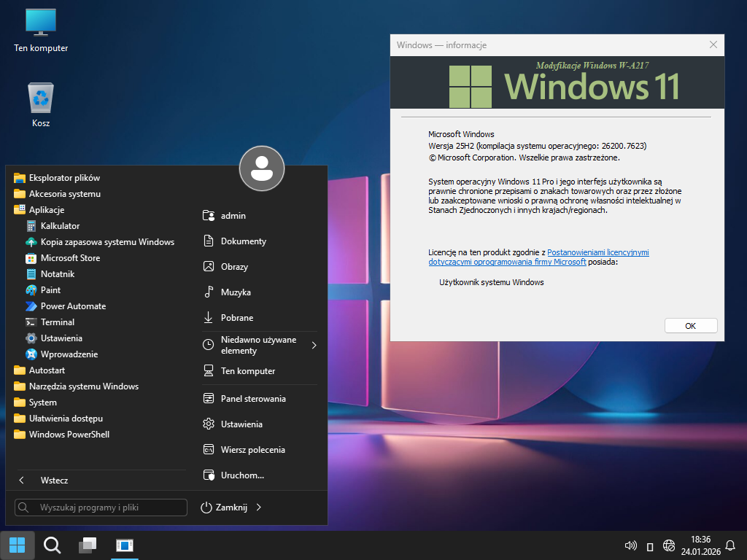Select Dokumenty in the start menu
747x560 pixels.
243,241
